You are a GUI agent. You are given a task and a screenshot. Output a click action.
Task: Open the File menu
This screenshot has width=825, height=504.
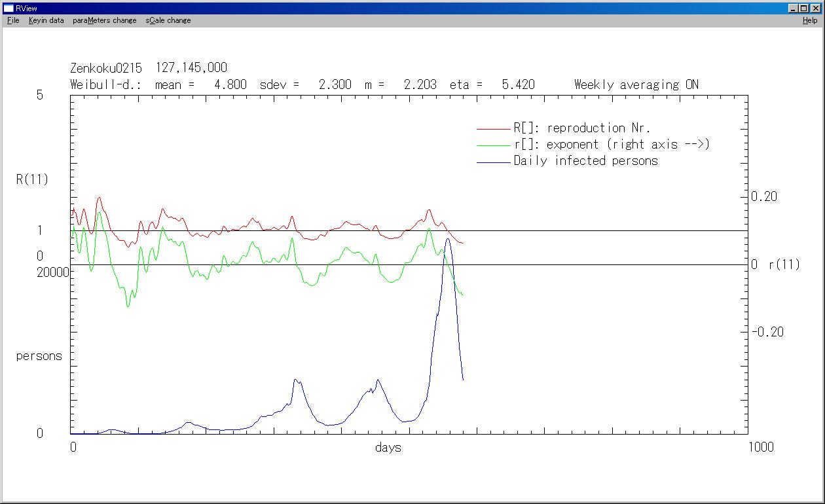point(13,20)
